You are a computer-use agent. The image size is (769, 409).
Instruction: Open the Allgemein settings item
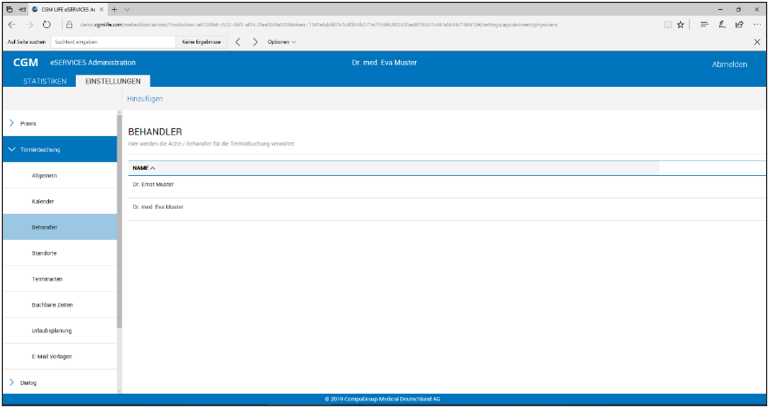coord(60,176)
